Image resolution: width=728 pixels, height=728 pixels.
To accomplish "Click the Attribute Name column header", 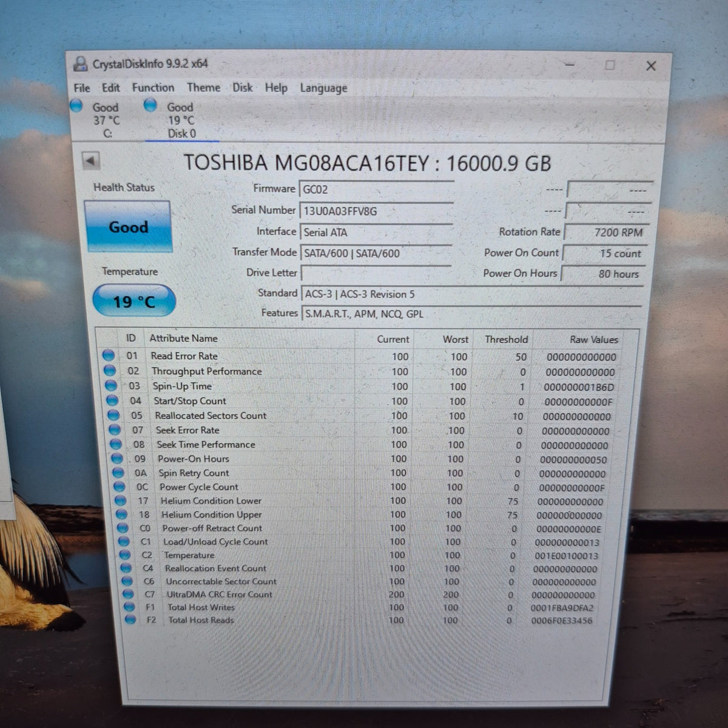I will point(183,339).
